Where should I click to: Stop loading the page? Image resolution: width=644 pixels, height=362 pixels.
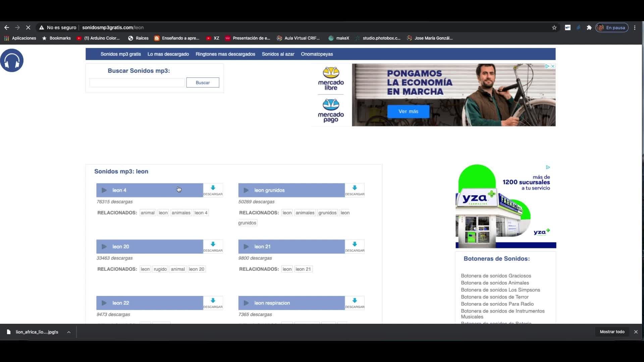(28, 28)
